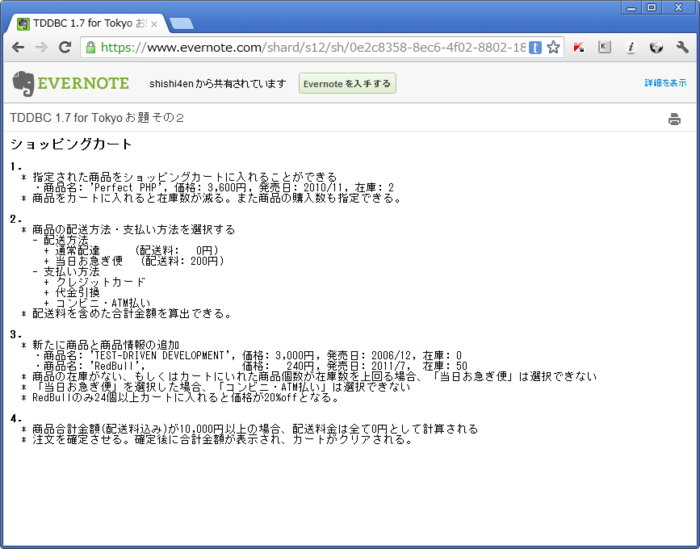
Task: Click the '通常配達 (配送料: 0円)' line
Action: (131, 250)
